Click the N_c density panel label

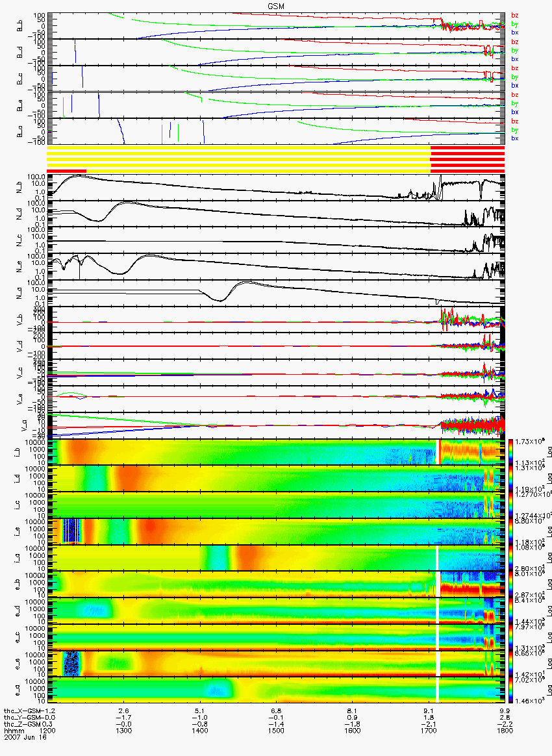[20, 240]
